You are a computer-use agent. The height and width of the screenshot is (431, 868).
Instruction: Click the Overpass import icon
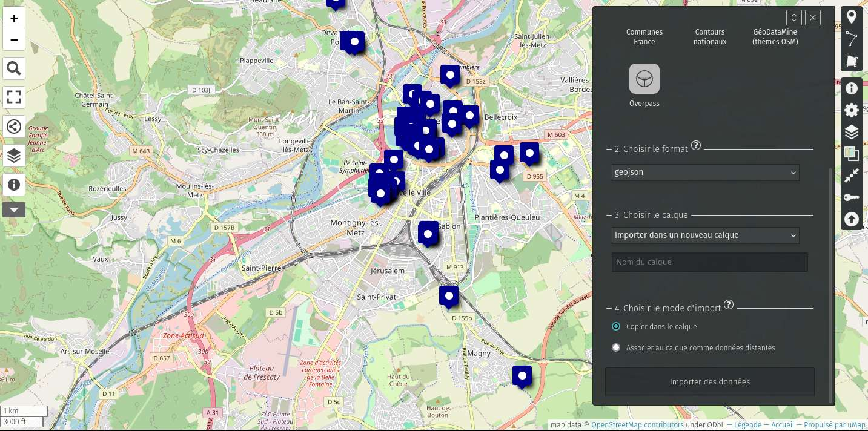tap(644, 79)
